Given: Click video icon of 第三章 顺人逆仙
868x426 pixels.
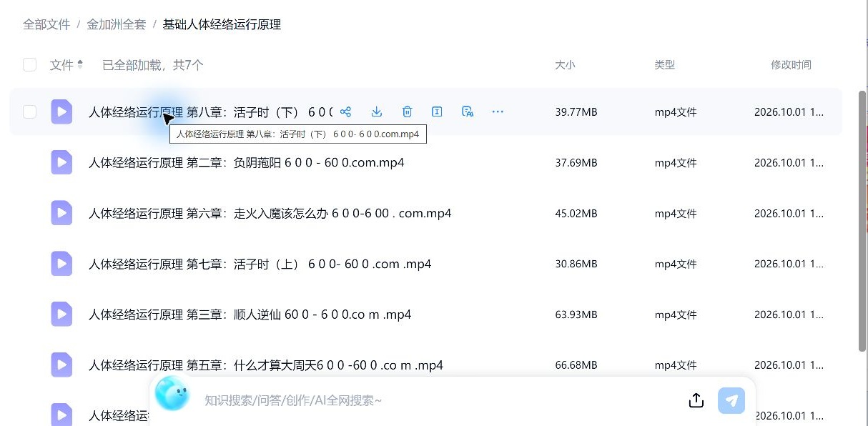Looking at the screenshot, I should coord(61,314).
